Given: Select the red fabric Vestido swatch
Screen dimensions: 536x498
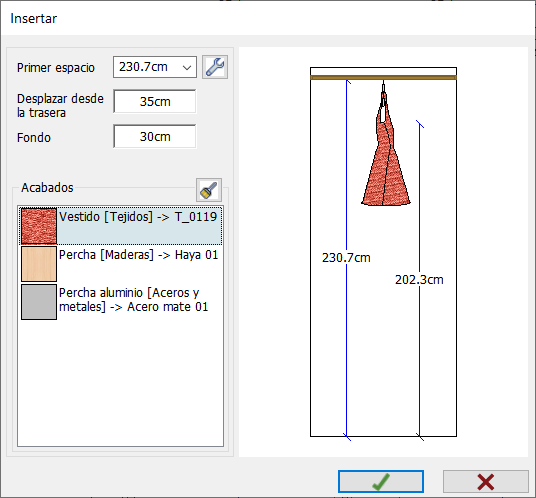Looking at the screenshot, I should click(x=39, y=226).
